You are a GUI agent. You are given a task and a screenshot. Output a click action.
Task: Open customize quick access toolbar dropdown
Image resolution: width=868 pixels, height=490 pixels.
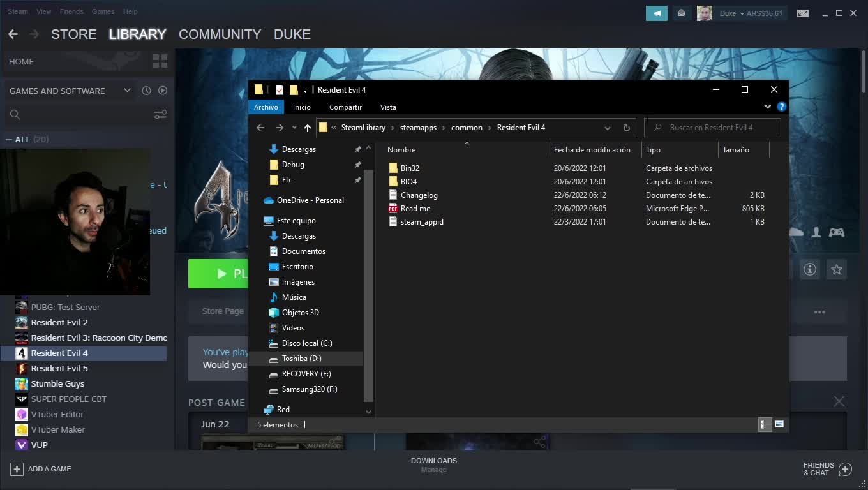(305, 91)
